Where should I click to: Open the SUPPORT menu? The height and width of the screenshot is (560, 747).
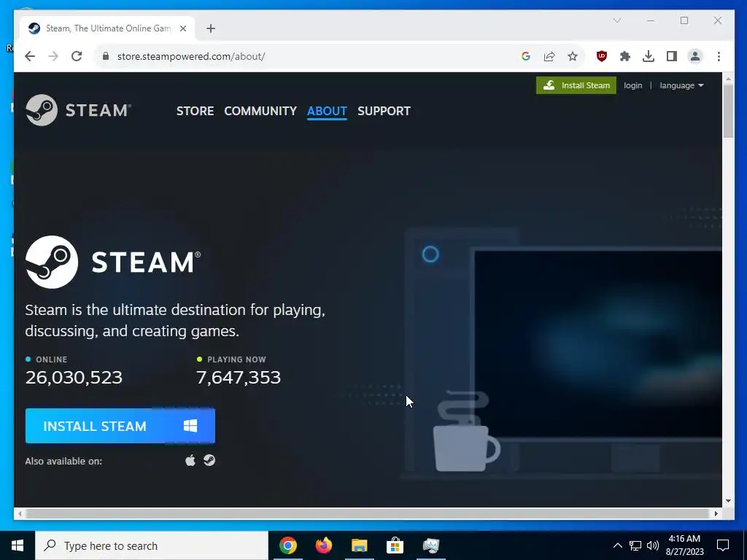[384, 111]
